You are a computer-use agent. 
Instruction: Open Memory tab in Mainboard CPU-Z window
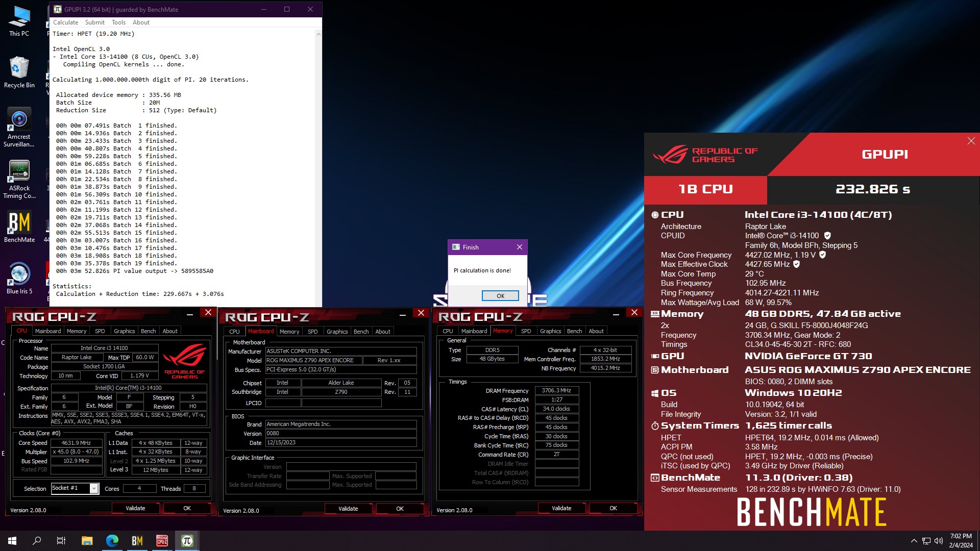point(289,332)
